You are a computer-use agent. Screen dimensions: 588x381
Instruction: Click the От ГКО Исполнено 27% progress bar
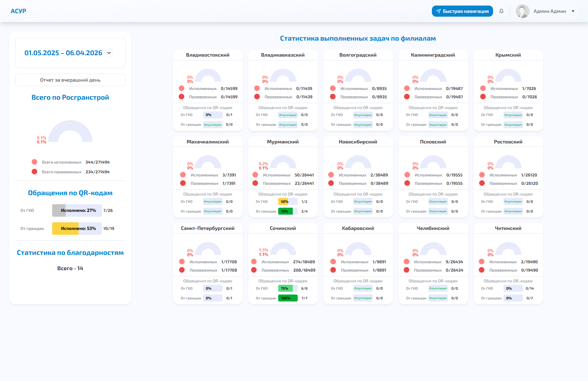[77, 210]
